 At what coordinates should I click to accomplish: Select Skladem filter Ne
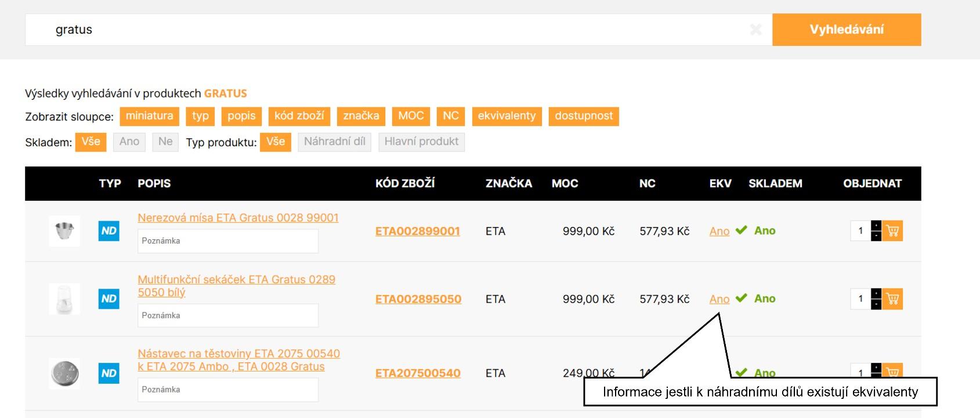point(165,142)
